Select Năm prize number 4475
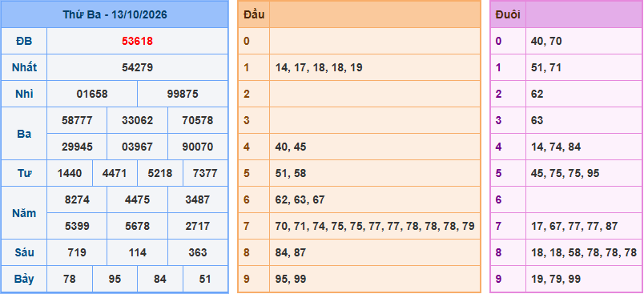Image resolution: width=644 pixels, height=294 pixels. [x=137, y=199]
